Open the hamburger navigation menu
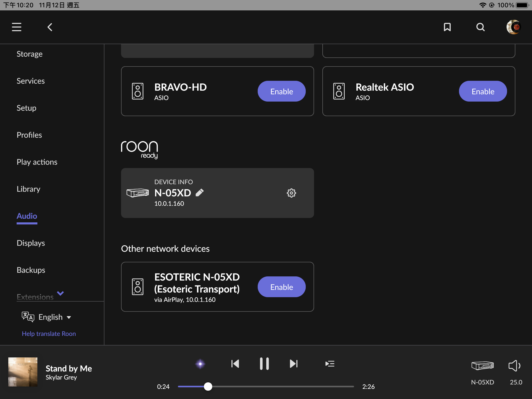Screen dimensions: 532x399 coord(17,27)
